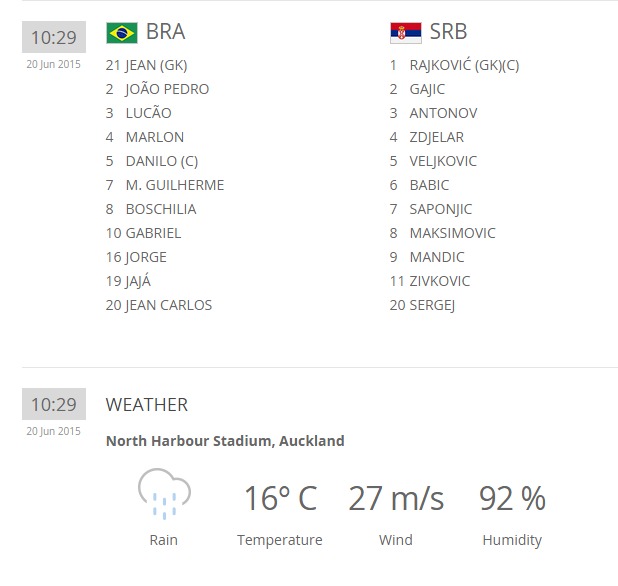
Task: Click the BRA team heading
Action: (165, 32)
